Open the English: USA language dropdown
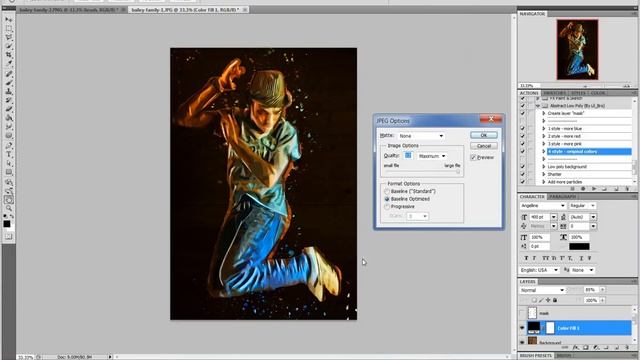Image resolution: width=640 pixels, height=360 pixels. point(539,270)
